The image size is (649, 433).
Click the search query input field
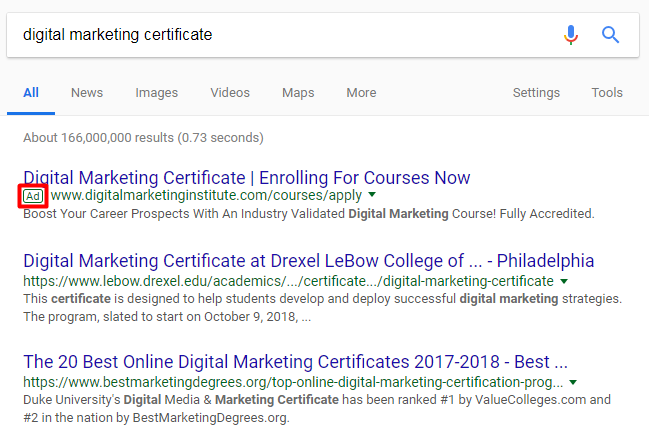point(280,35)
